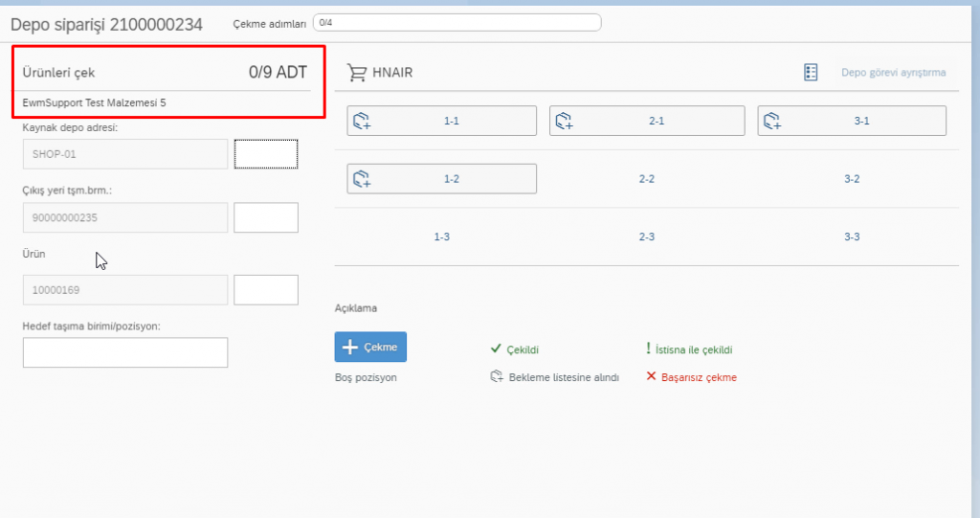This screenshot has height=518, width=980.
Task: Click Depo görevi ayrıştırma button
Action: [x=893, y=73]
